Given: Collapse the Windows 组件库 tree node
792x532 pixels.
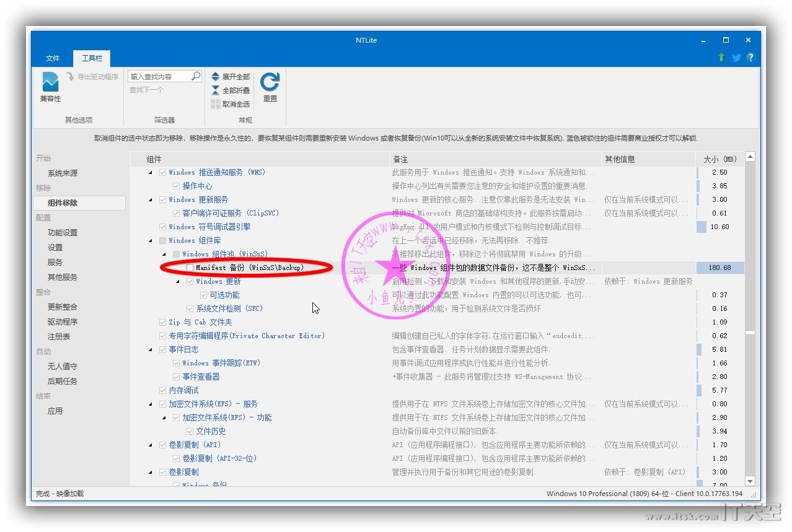Looking at the screenshot, I should coord(151,241).
